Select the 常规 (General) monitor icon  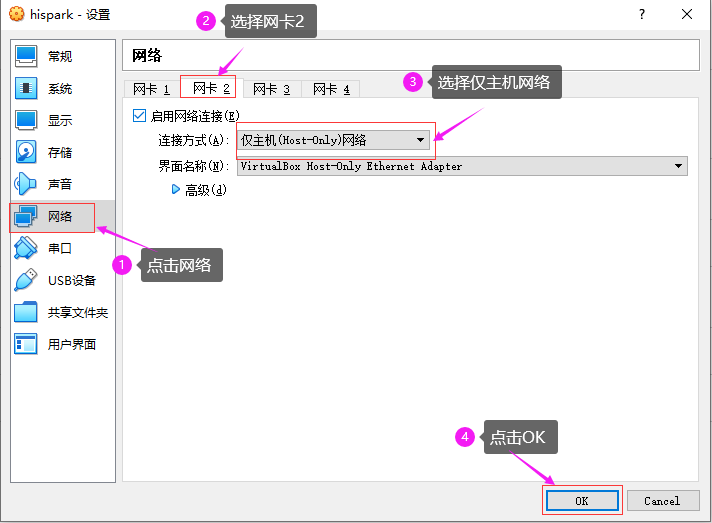(27, 57)
